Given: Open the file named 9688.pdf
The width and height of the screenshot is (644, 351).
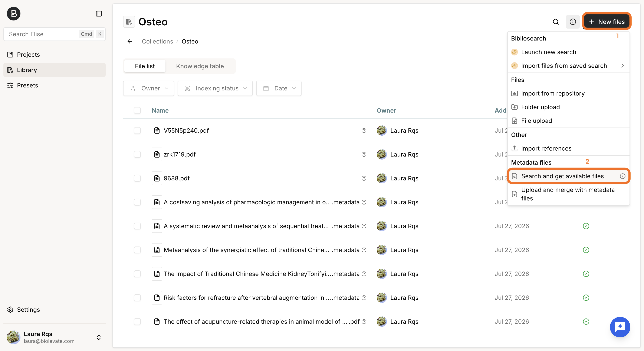Looking at the screenshot, I should pyautogui.click(x=177, y=178).
